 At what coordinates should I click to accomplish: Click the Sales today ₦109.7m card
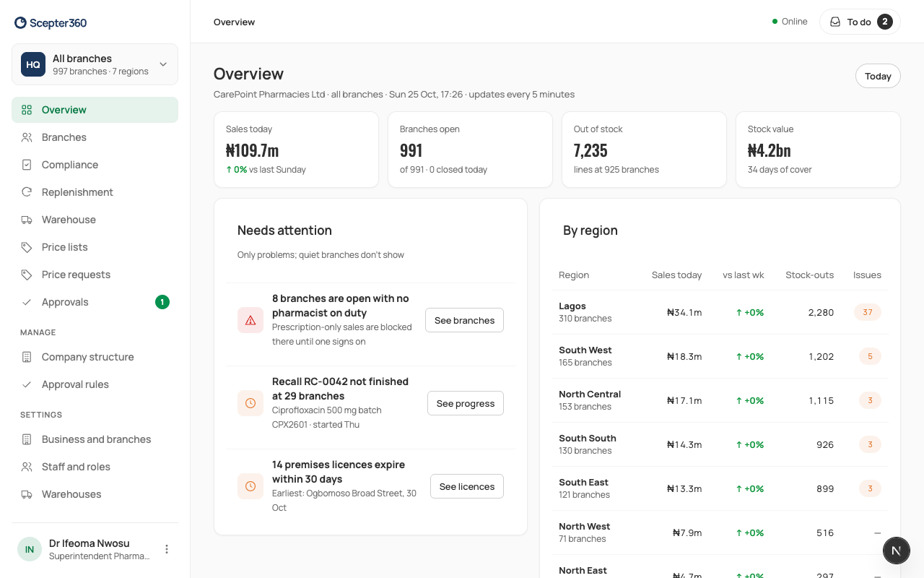pyautogui.click(x=296, y=150)
